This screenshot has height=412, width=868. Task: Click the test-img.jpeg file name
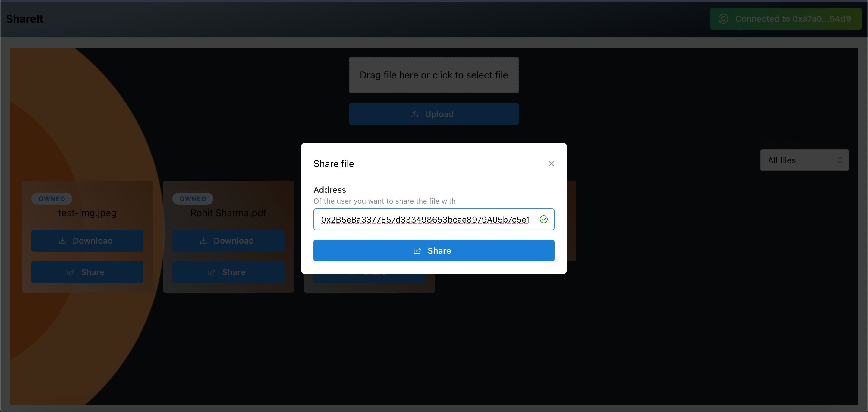click(87, 213)
